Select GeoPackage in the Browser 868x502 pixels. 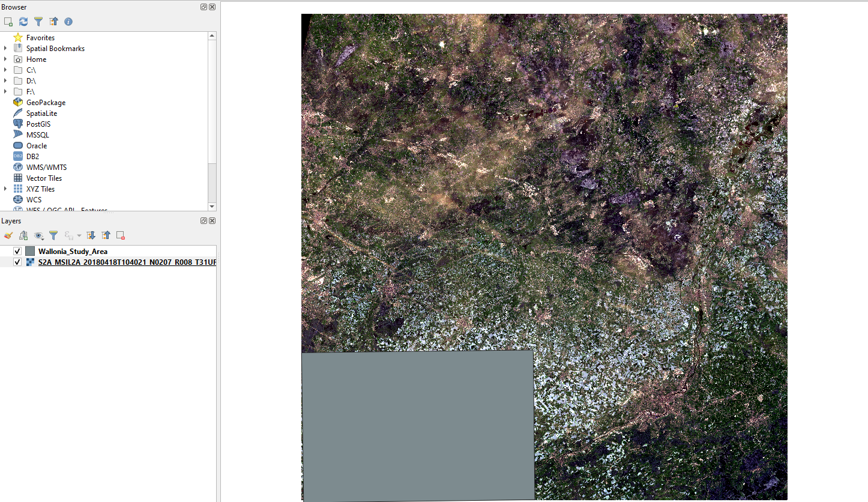46,103
